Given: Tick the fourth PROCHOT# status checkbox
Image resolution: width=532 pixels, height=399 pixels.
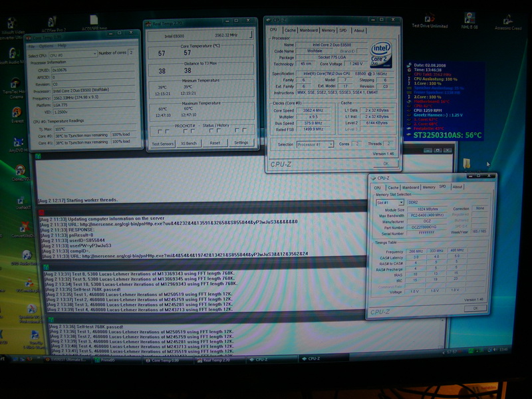Looking at the screenshot, I should click(193, 131).
